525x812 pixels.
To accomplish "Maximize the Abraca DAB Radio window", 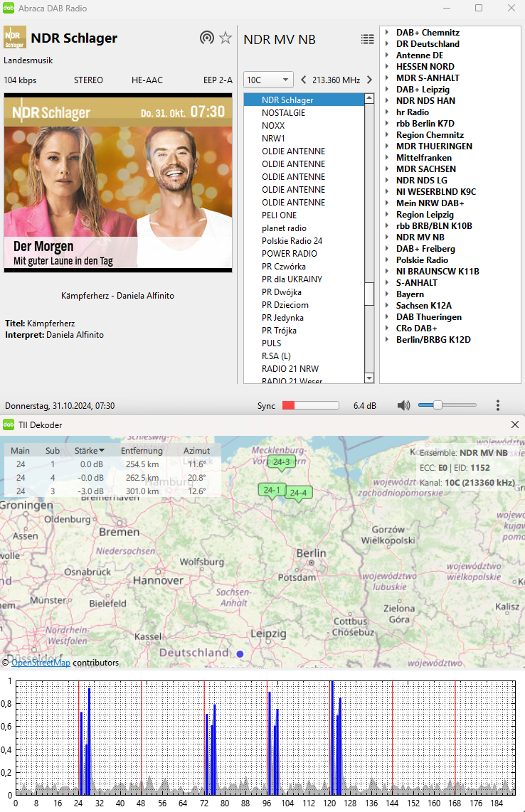I will (479, 8).
